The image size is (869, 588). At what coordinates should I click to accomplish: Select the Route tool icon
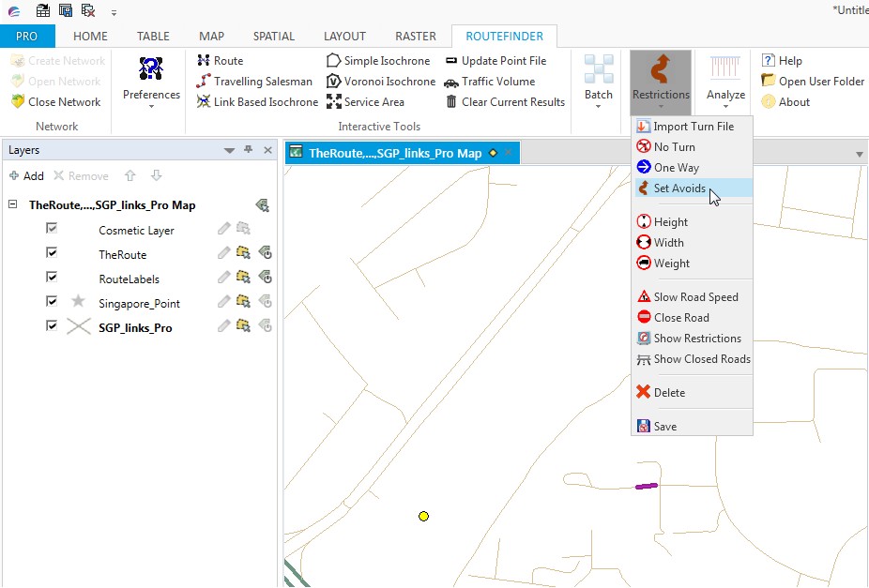[x=204, y=61]
